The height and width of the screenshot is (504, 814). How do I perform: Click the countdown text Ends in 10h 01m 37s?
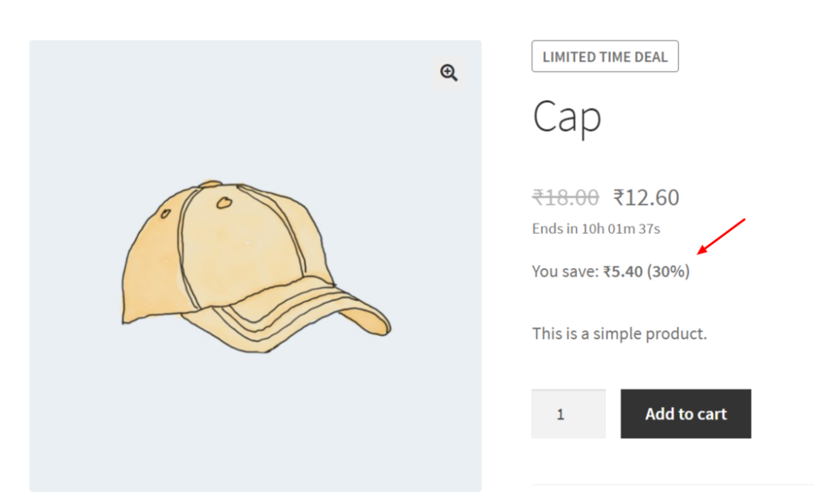595,228
